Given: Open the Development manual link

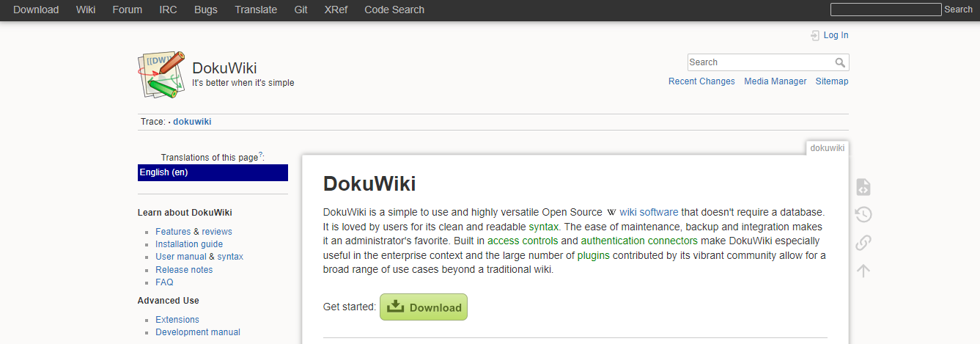Looking at the screenshot, I should pyautogui.click(x=198, y=332).
